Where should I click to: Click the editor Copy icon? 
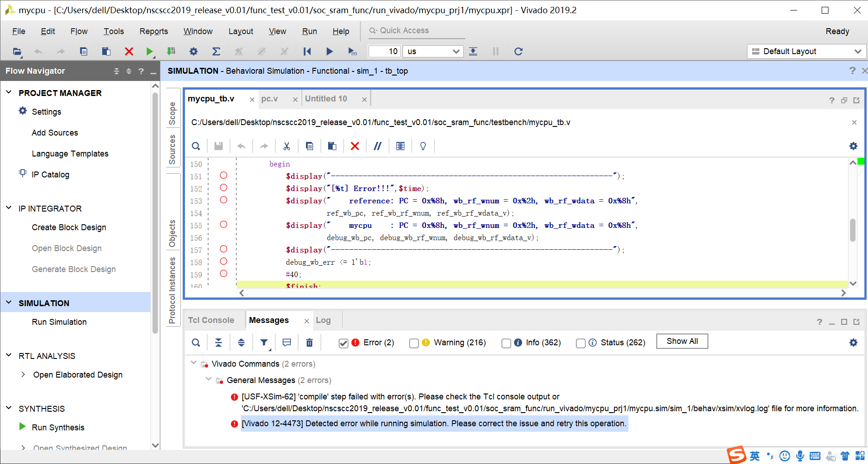[x=309, y=146]
